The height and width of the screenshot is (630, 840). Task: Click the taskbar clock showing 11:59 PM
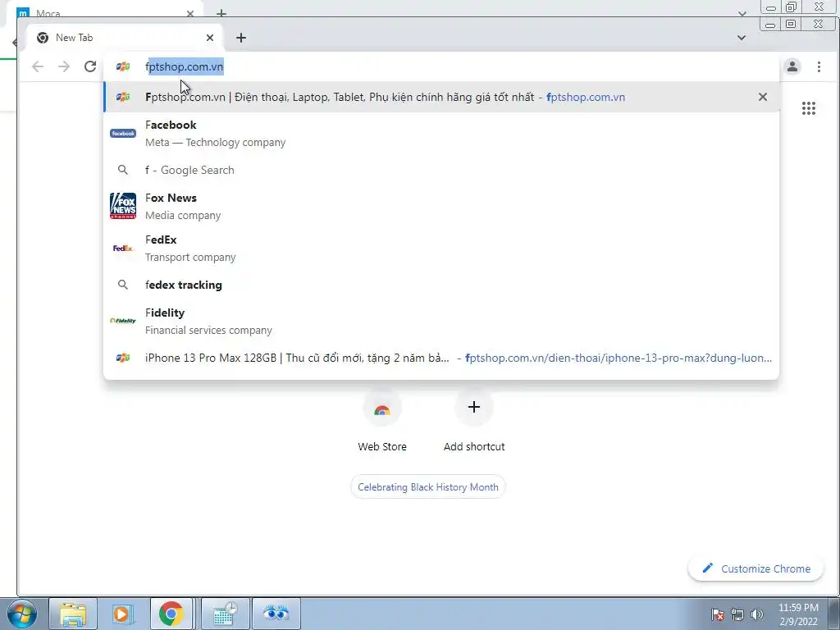tap(798, 614)
